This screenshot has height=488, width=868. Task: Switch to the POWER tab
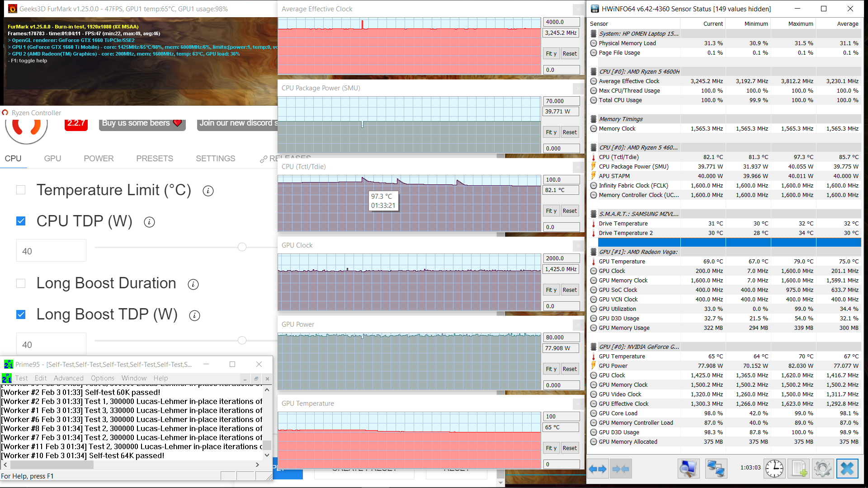99,159
